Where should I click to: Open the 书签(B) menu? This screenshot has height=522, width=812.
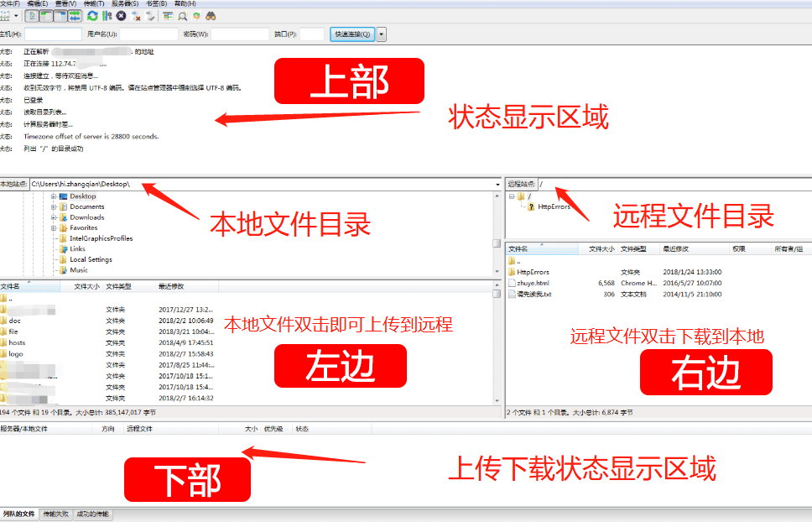click(x=156, y=3)
